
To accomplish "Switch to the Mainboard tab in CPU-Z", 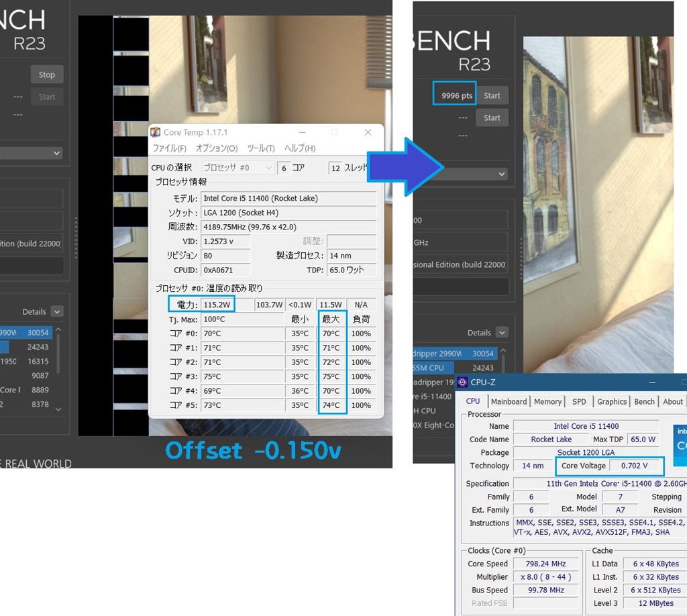I will [509, 402].
